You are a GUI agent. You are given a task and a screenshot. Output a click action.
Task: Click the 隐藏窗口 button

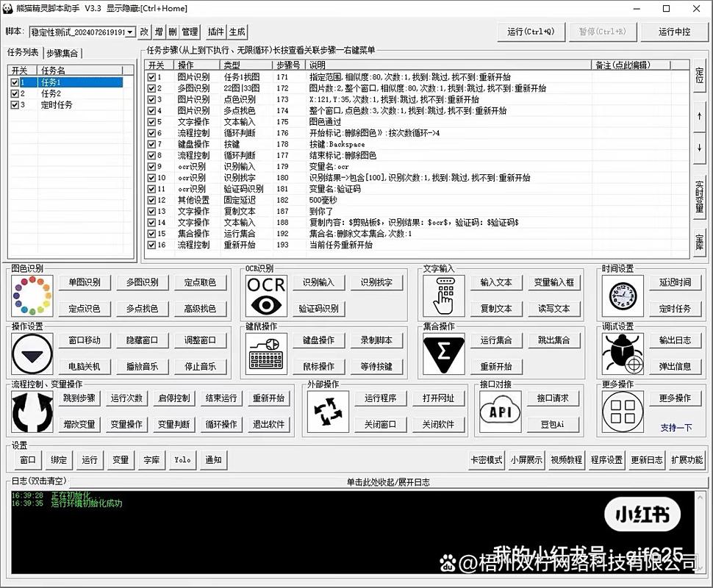pos(143,340)
